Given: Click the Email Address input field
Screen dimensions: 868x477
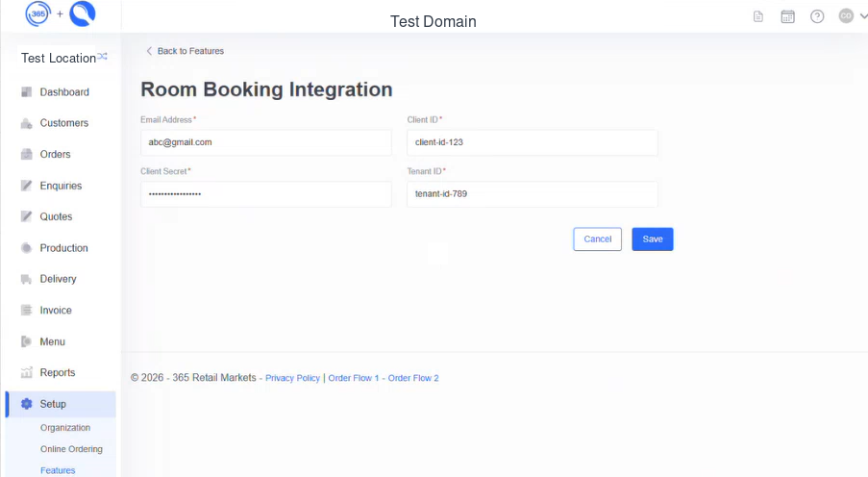Looking at the screenshot, I should 266,142.
